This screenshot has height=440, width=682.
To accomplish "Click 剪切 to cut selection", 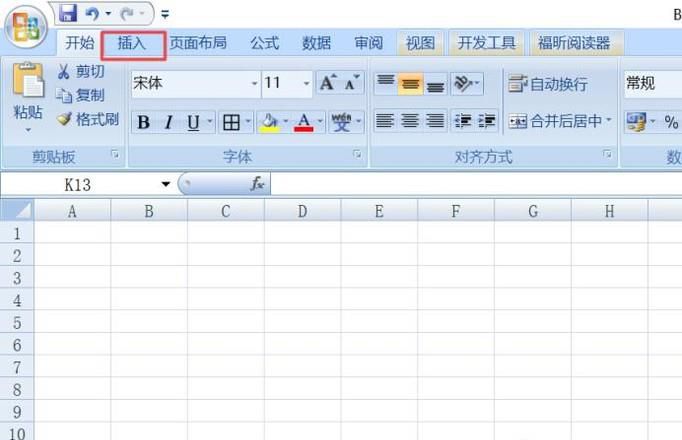I will coord(81,71).
